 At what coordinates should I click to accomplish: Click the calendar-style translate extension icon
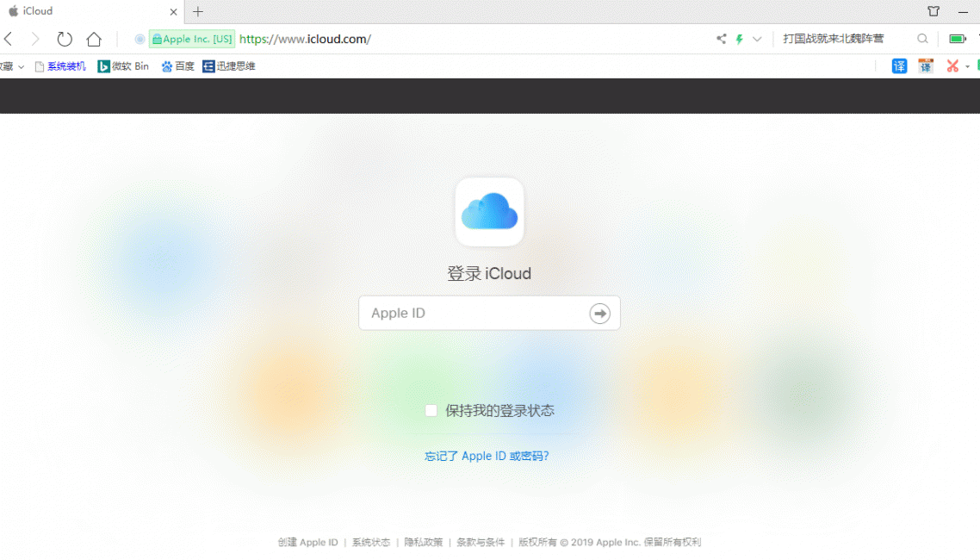pyautogui.click(x=926, y=65)
